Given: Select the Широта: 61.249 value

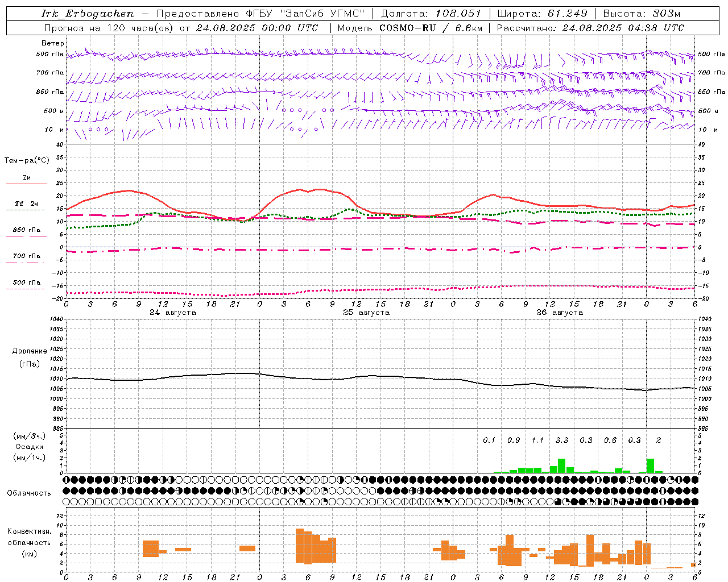Looking at the screenshot, I should click(x=542, y=14).
